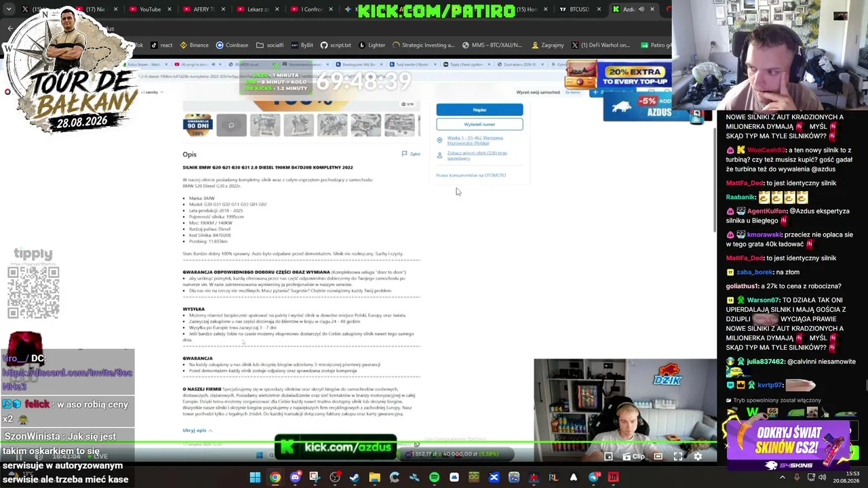Screen dimensions: 868x488
Task: Open the seller's Warszawa address link
Action: (x=475, y=140)
